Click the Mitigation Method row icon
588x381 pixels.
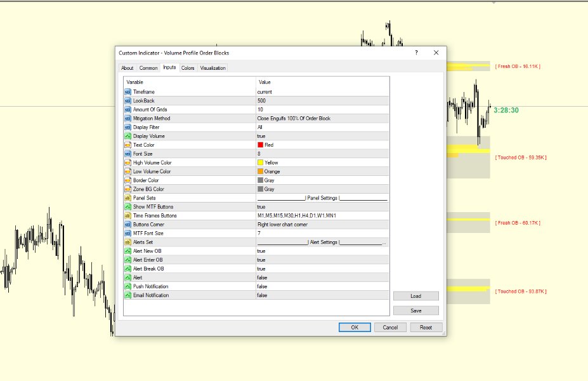[x=128, y=118]
